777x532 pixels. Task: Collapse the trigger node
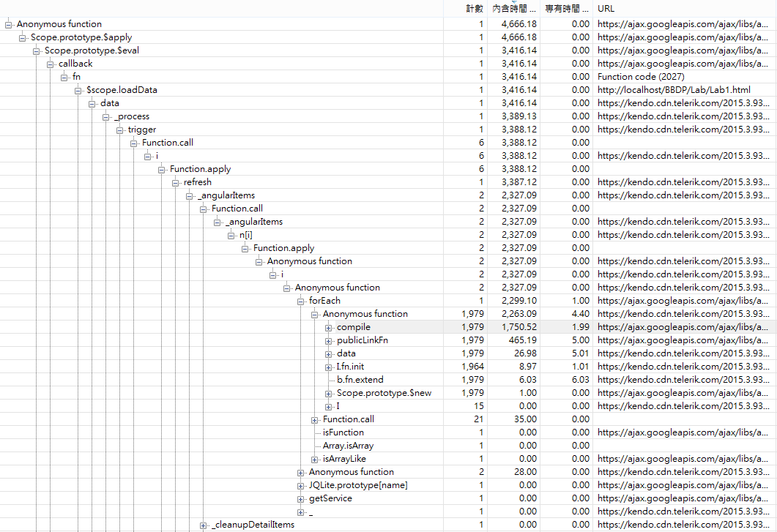coord(119,130)
